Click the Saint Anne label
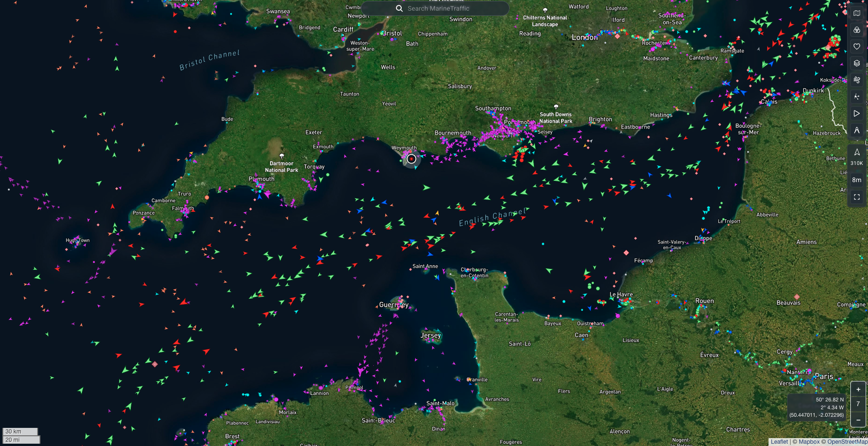The image size is (868, 446). (x=425, y=266)
